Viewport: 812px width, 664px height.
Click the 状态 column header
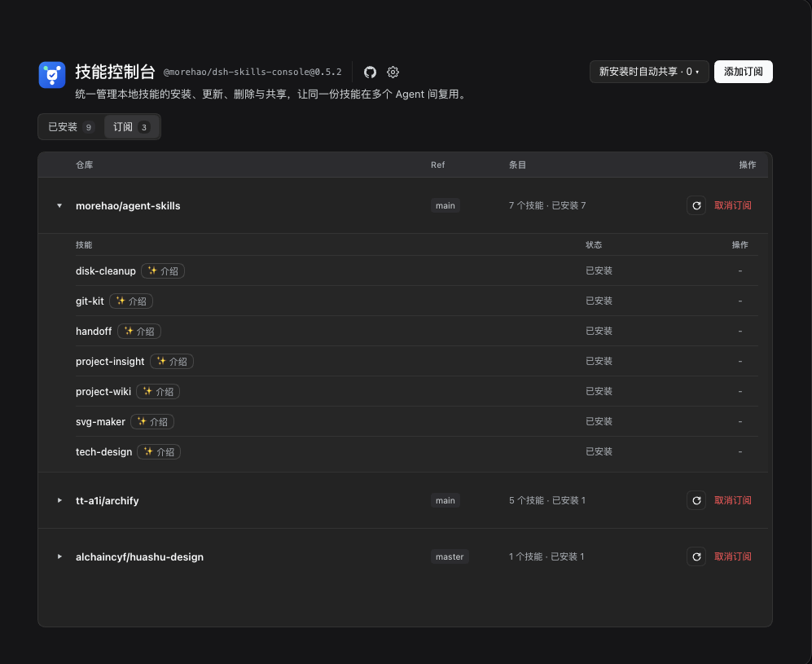click(x=594, y=245)
